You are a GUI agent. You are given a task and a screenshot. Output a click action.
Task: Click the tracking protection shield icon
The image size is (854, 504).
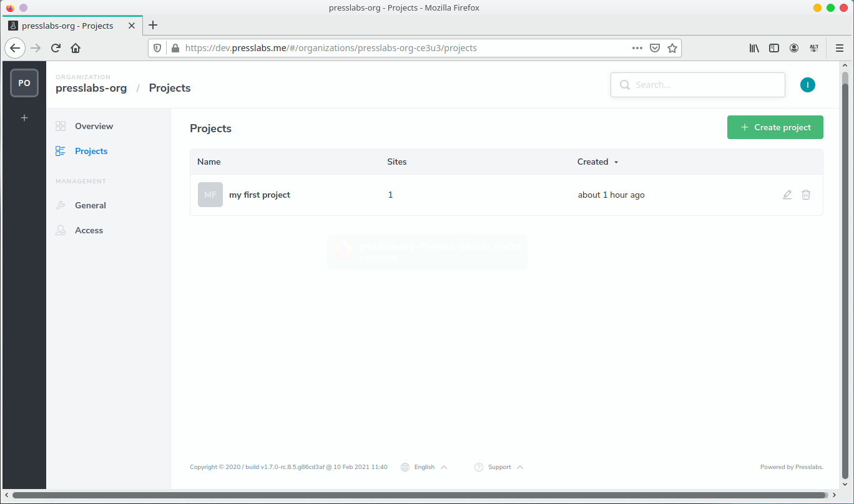pyautogui.click(x=158, y=48)
